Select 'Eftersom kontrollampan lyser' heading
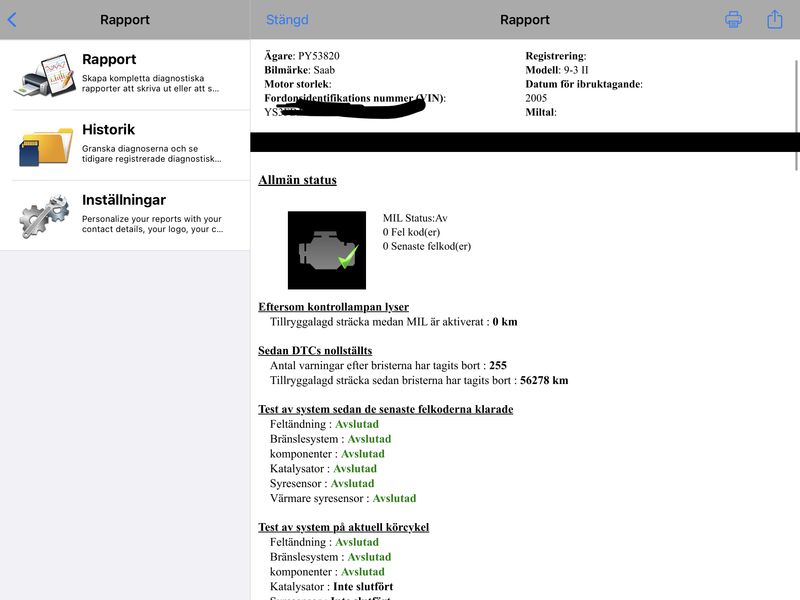800x600 pixels. click(333, 307)
